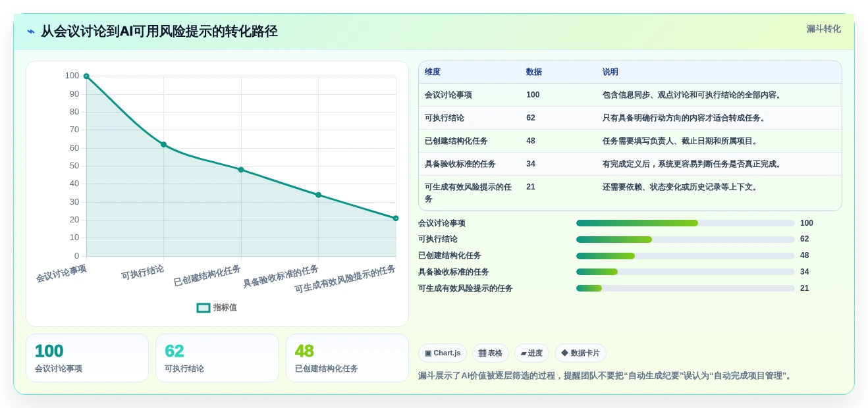Click the 数据卡片 tag chip
The image size is (868, 408).
tap(580, 353)
